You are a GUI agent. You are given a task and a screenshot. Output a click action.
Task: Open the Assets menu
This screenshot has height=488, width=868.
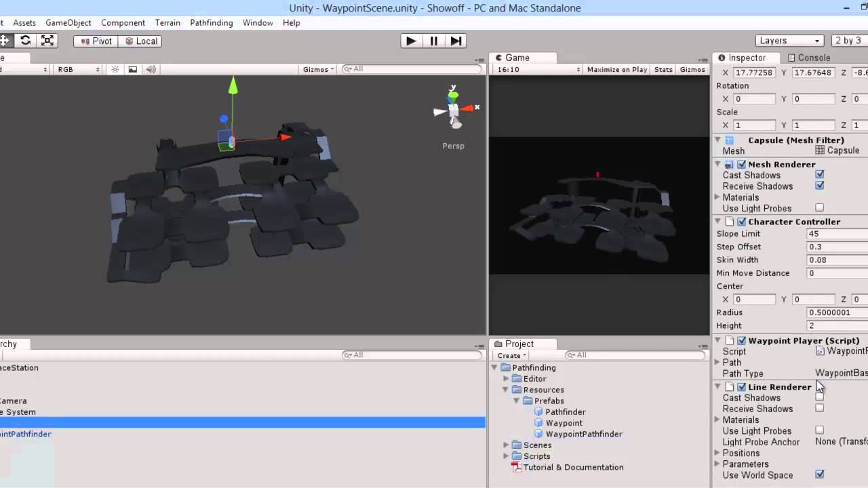coord(24,22)
